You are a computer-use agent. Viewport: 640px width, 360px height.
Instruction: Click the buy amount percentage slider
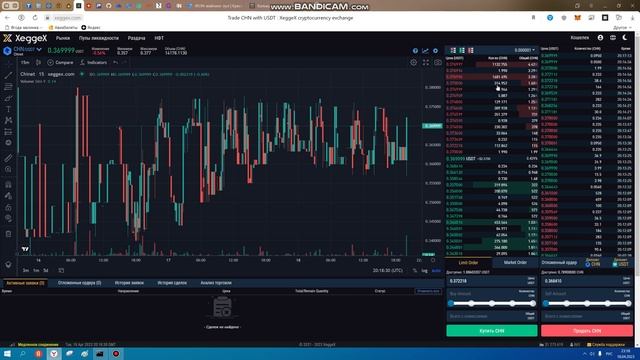(492, 303)
